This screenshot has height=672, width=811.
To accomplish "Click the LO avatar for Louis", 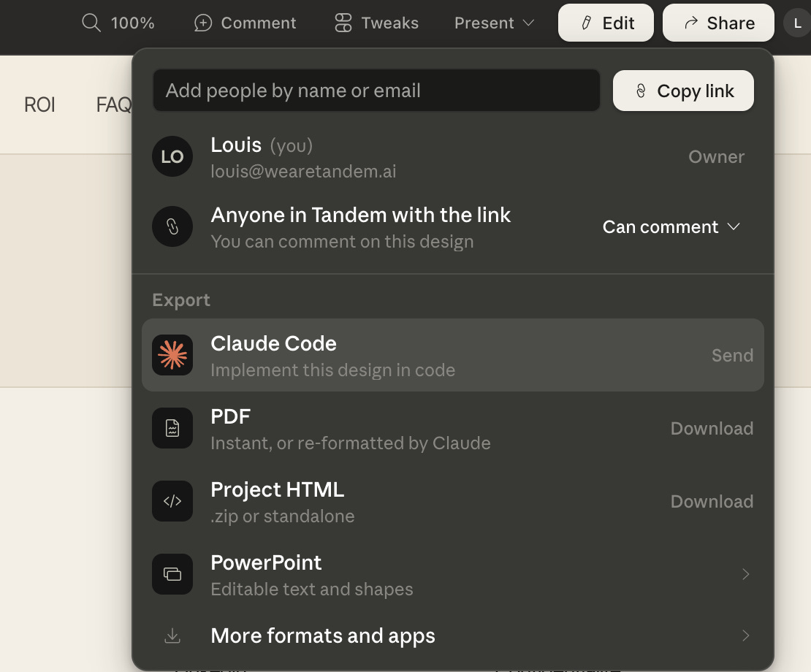I will click(172, 156).
